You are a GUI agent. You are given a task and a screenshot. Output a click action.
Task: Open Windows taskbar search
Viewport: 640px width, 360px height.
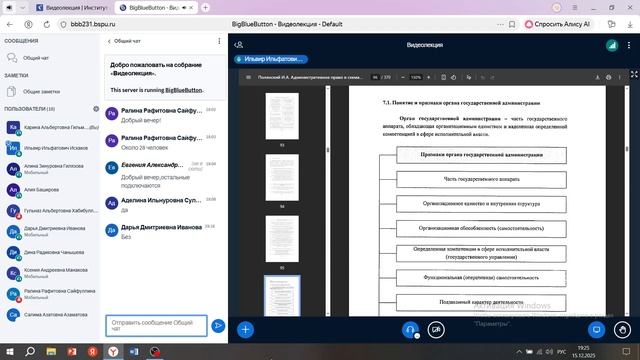(30, 351)
